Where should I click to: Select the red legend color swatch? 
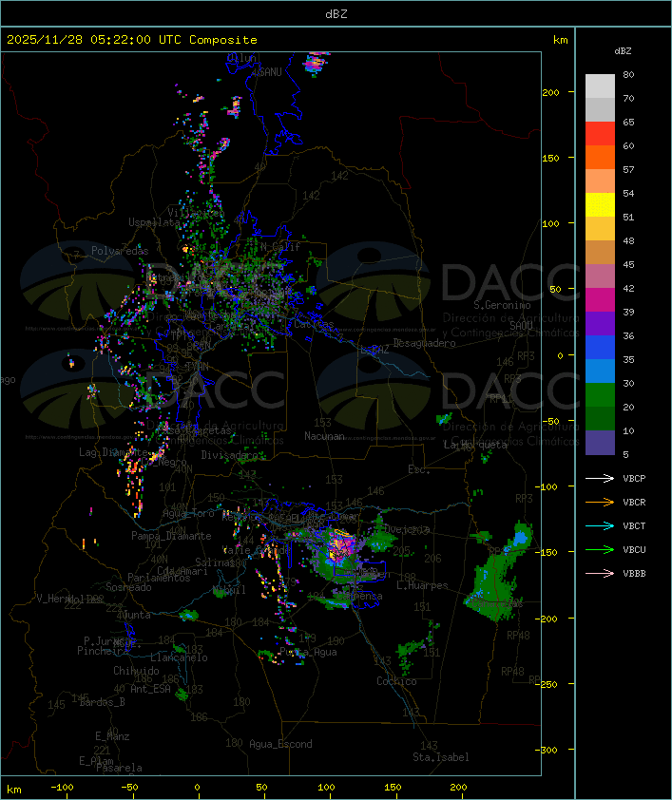pos(600,134)
